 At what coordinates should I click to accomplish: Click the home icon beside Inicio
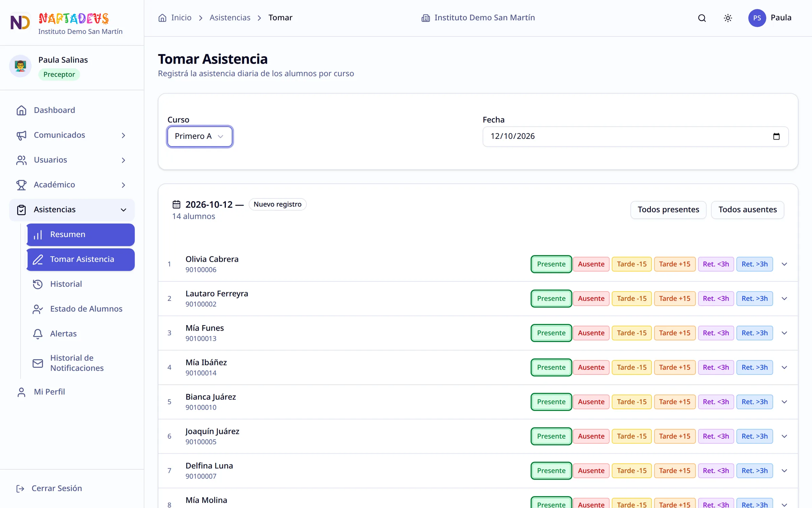[162, 18]
